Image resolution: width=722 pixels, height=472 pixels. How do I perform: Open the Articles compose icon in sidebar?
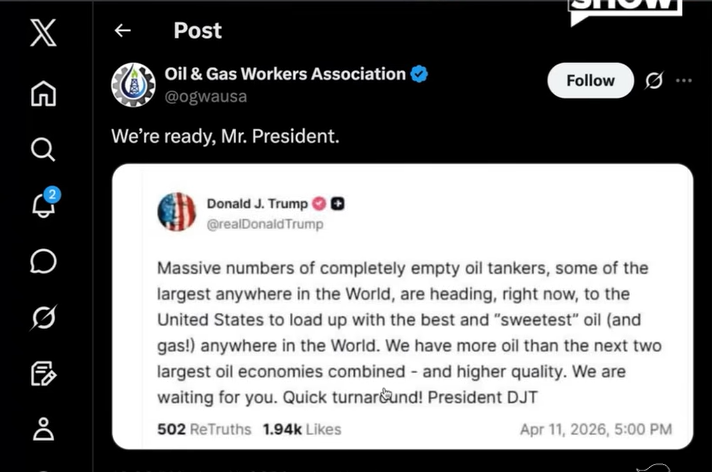pyautogui.click(x=43, y=373)
